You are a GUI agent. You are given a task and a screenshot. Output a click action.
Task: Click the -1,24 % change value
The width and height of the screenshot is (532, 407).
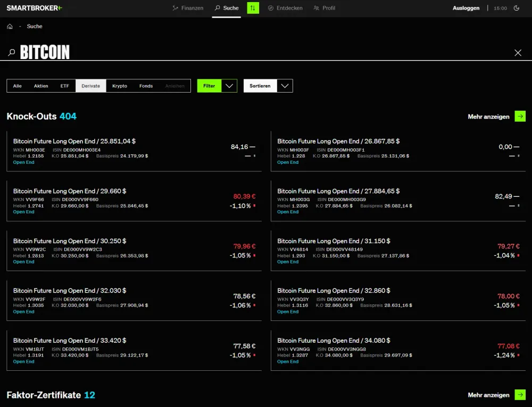[x=504, y=355]
